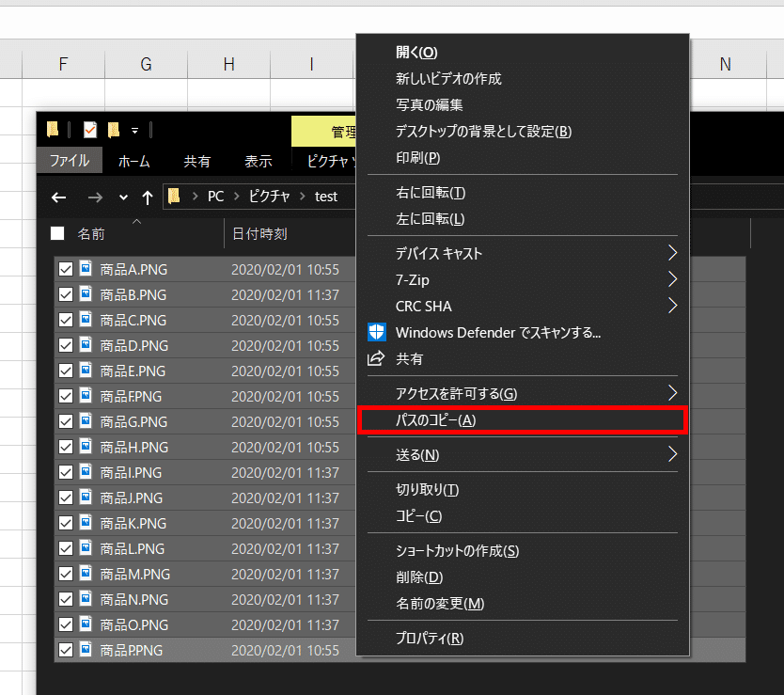784x695 pixels.
Task: Select 印刷(P) from the menu
Action: coord(523,158)
